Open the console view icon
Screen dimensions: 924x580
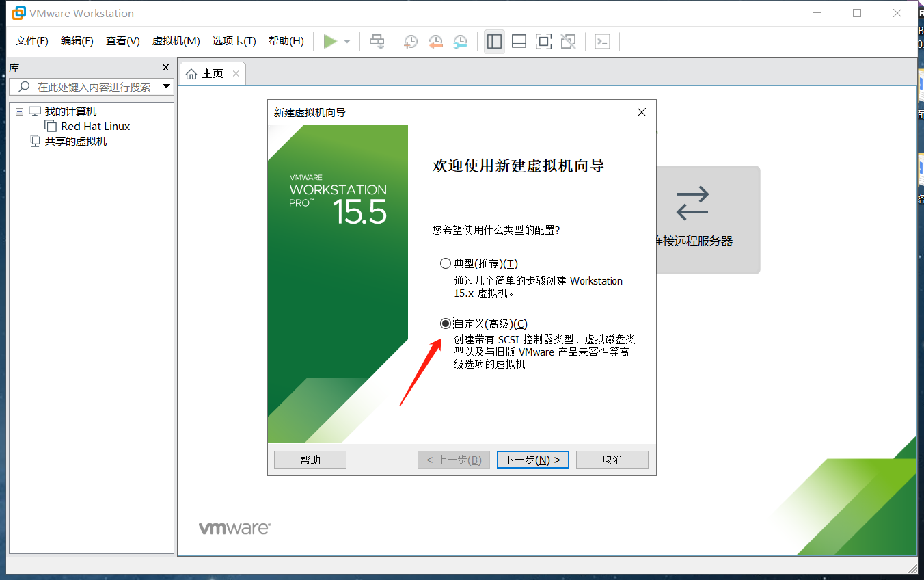(602, 42)
